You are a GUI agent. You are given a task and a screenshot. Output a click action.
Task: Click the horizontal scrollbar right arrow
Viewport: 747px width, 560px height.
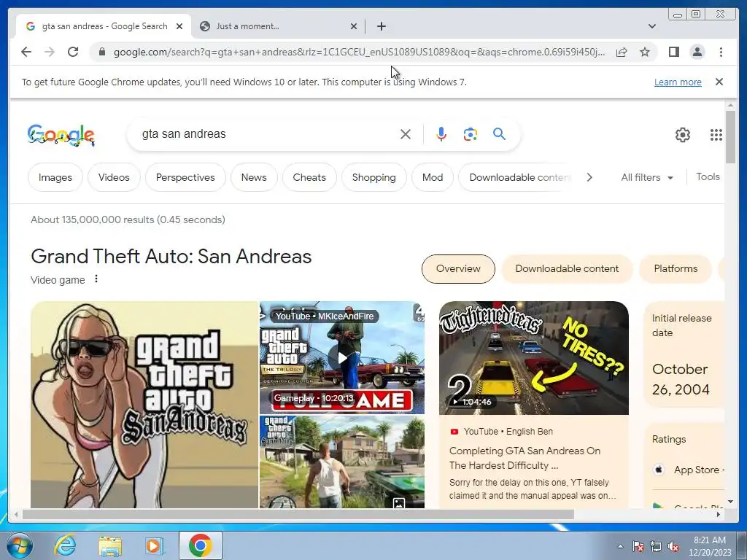click(x=719, y=514)
